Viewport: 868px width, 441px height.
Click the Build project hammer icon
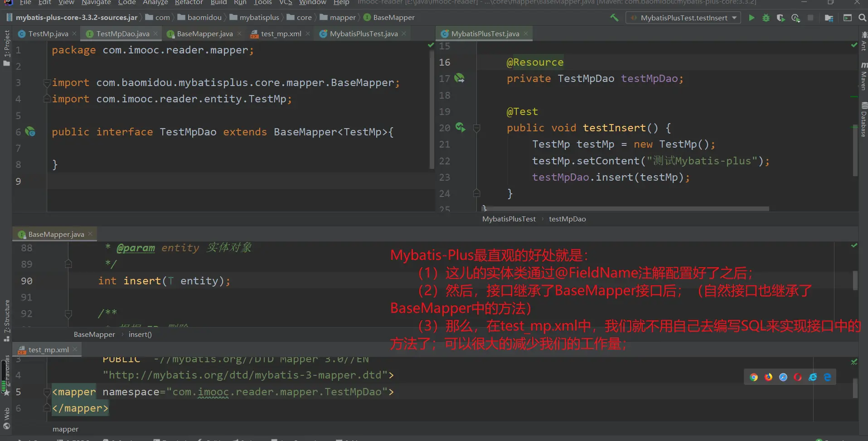point(614,18)
